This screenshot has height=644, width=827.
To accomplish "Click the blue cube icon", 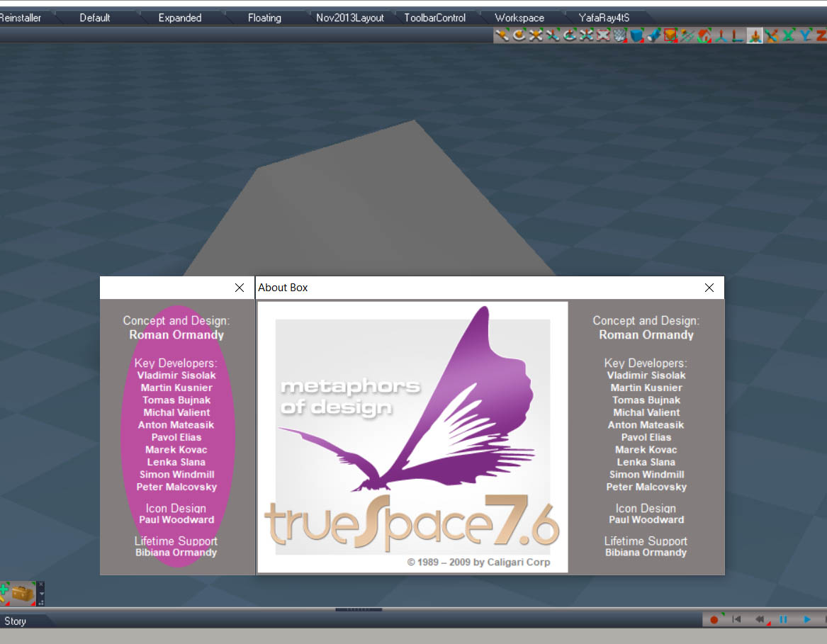I will 636,35.
